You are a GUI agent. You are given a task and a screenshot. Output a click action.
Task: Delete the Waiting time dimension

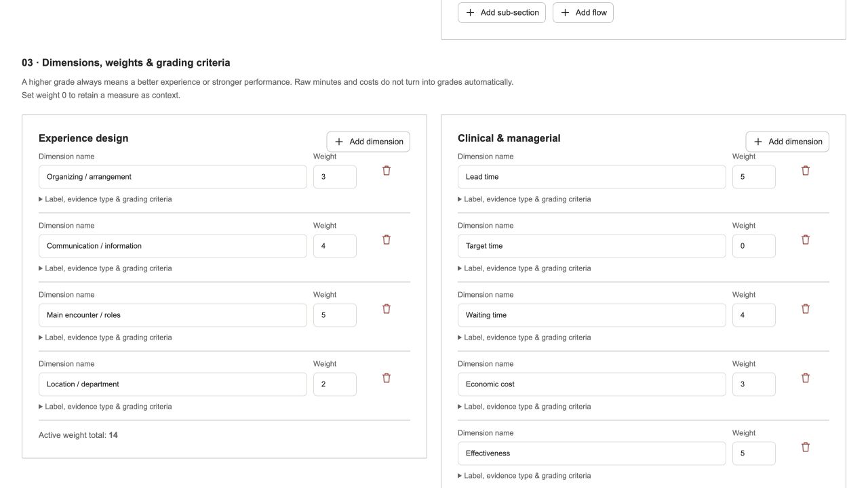[806, 309]
